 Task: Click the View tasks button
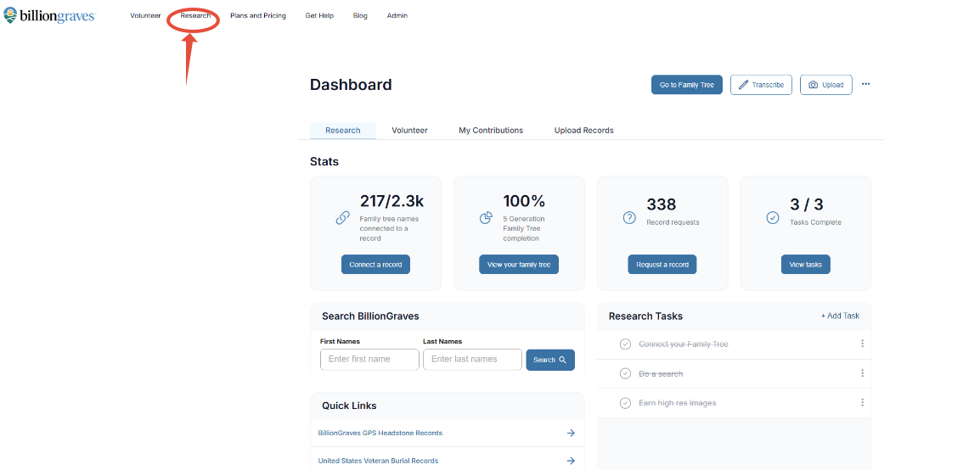(x=806, y=265)
